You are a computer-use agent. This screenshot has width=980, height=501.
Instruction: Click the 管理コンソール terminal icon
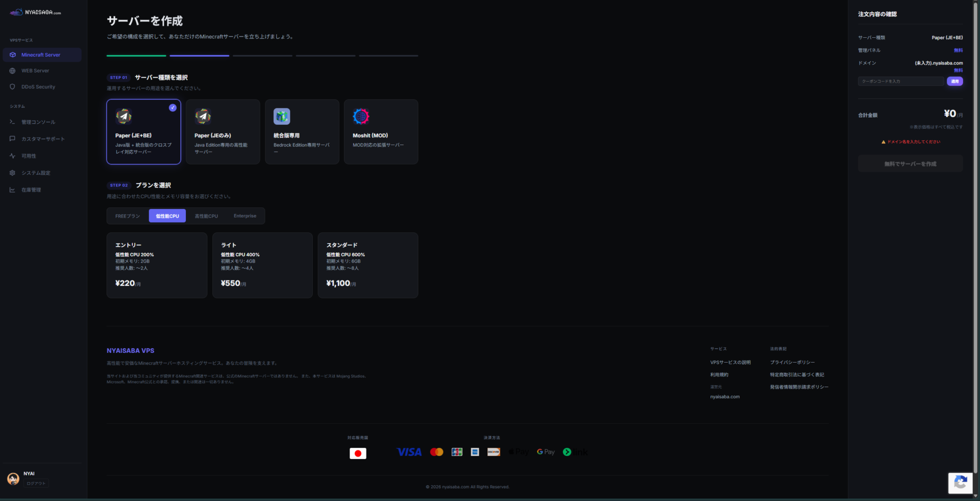click(x=13, y=122)
